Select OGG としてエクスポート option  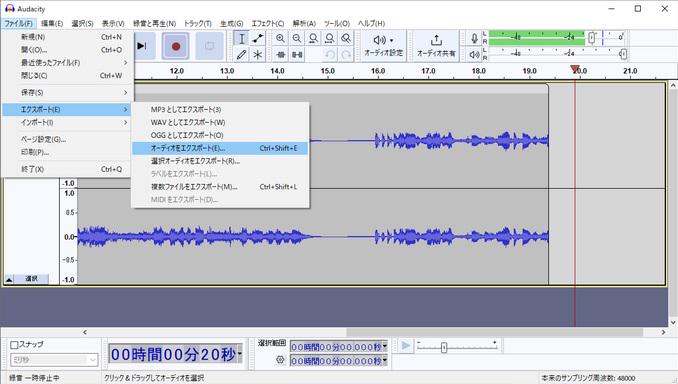[x=221, y=135]
